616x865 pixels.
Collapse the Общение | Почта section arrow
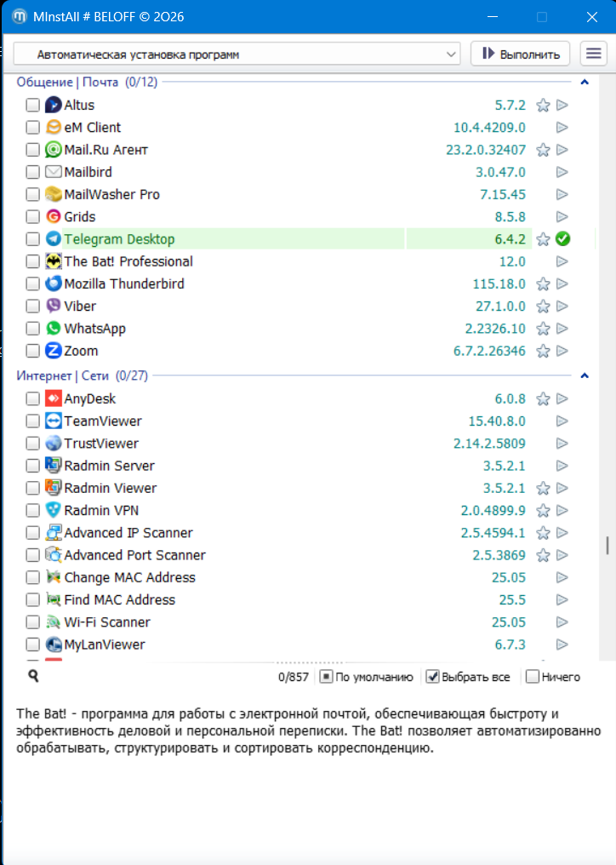pyautogui.click(x=585, y=83)
